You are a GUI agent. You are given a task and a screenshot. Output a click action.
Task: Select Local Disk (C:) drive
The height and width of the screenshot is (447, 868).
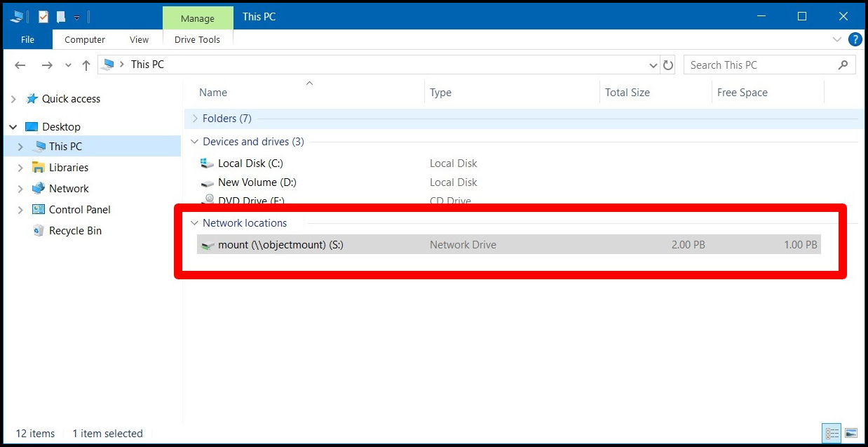point(250,164)
